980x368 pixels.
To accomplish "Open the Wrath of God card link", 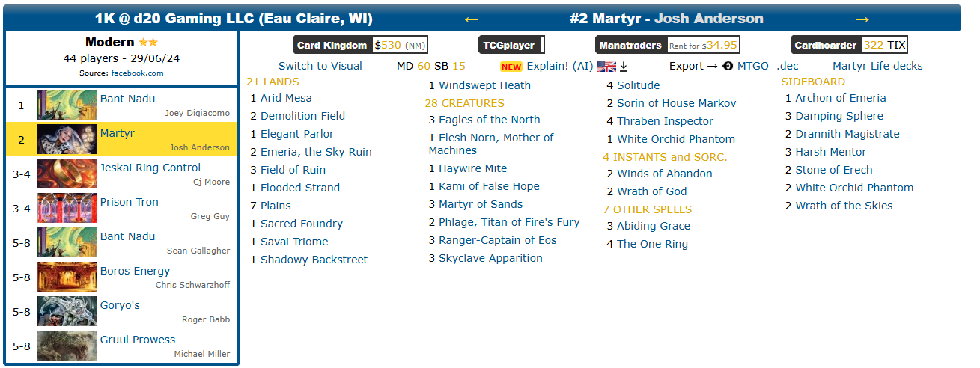I will click(x=652, y=191).
